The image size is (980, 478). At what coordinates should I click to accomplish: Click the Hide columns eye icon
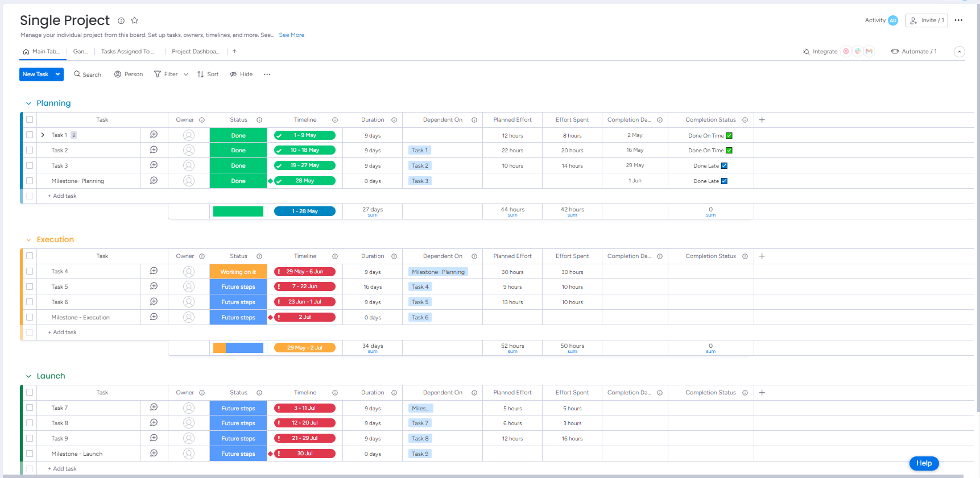coord(233,74)
